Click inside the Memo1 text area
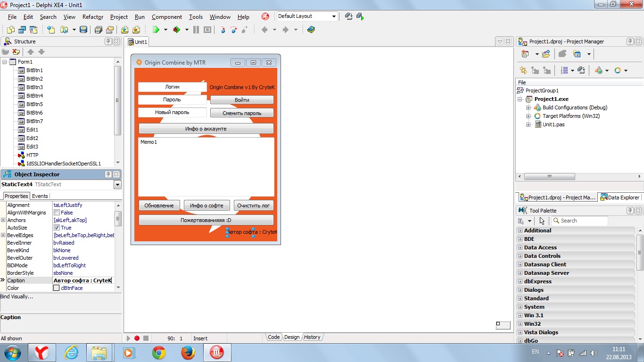 tap(206, 167)
